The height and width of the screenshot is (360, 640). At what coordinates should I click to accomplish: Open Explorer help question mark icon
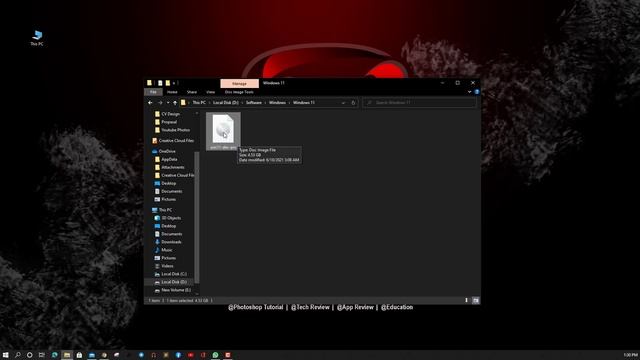pyautogui.click(x=476, y=92)
